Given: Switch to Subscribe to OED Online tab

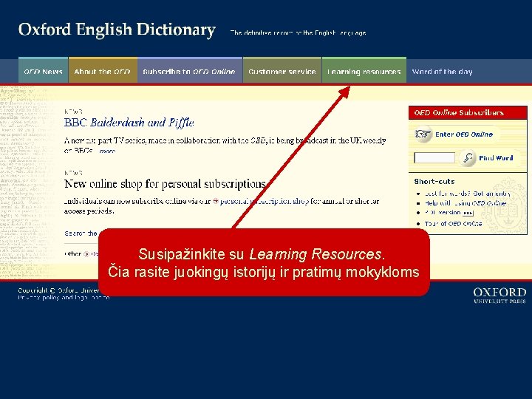Looking at the screenshot, I should point(190,71).
